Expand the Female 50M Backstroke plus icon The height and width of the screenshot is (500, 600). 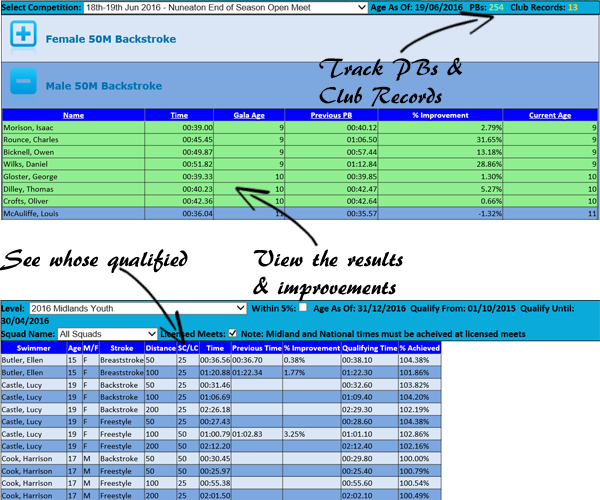tap(22, 38)
